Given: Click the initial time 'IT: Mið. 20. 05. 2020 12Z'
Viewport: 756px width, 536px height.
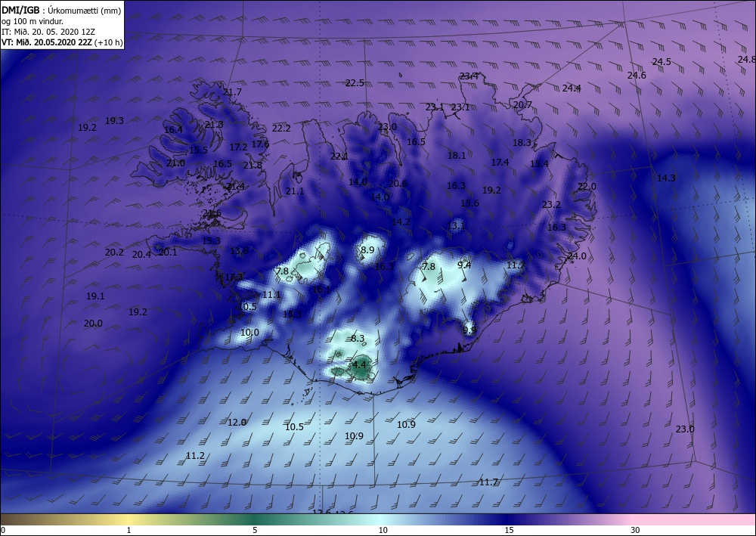Looking at the screenshot, I should coord(48,32).
